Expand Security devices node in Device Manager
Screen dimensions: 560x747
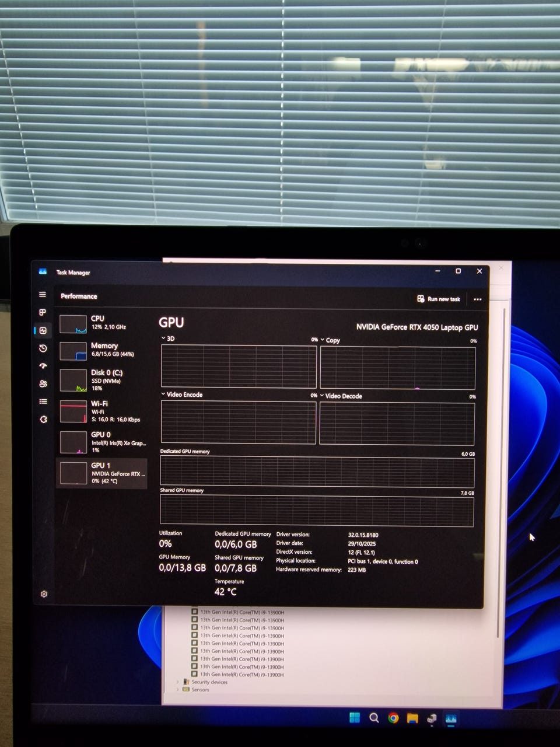click(178, 682)
